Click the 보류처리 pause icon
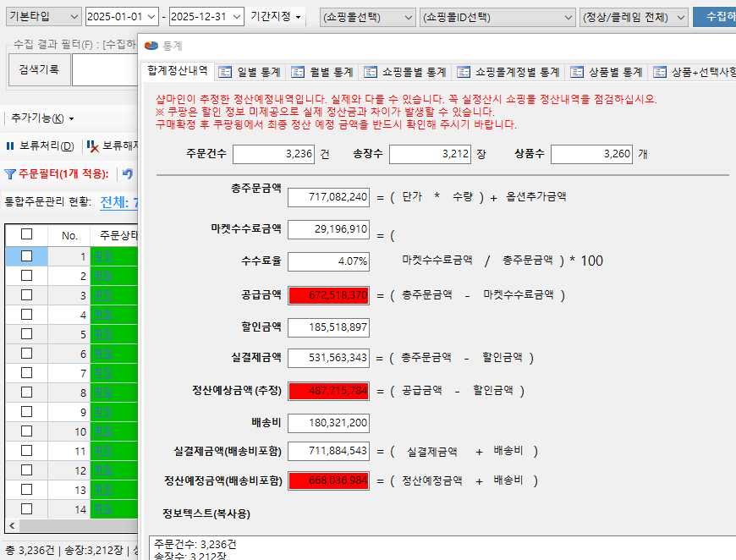736x560 pixels. click(x=10, y=146)
